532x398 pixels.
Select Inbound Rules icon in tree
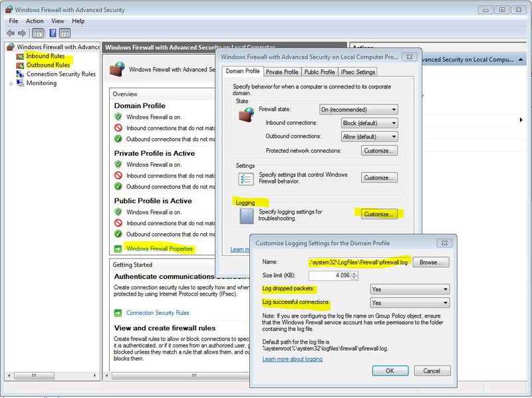click(x=20, y=56)
